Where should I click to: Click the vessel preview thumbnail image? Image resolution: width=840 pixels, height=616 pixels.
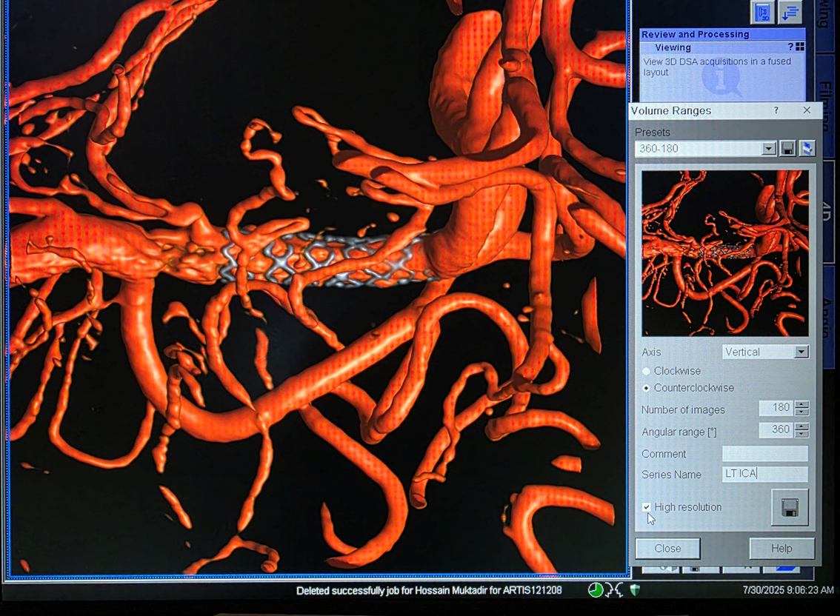pyautogui.click(x=724, y=253)
